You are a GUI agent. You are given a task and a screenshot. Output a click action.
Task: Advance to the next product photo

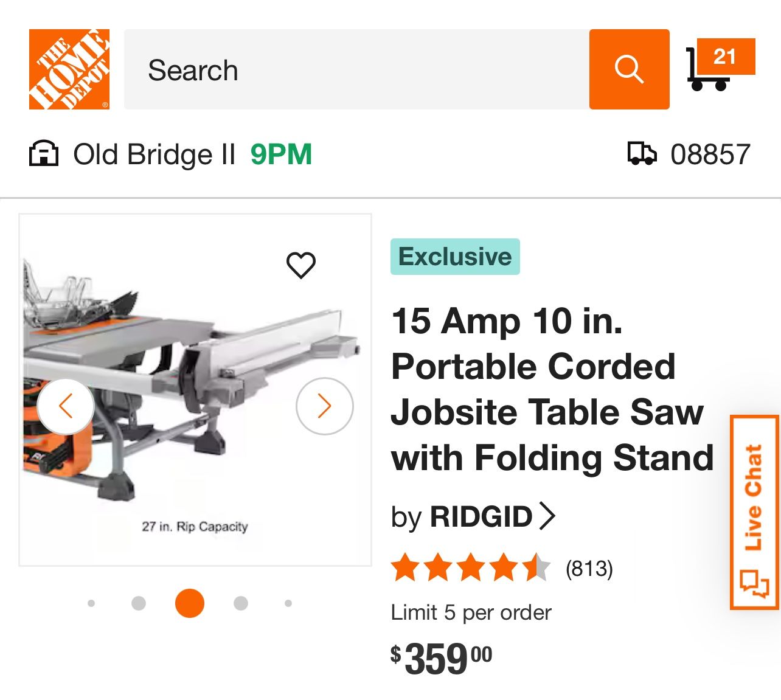tap(324, 405)
